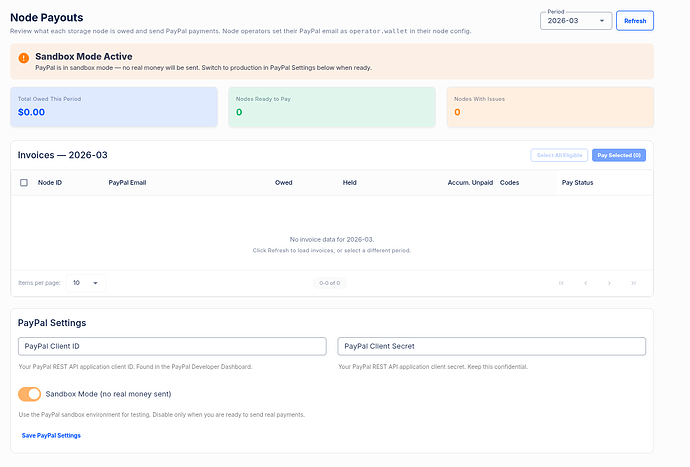Click the Sandbox Mode Active banner title
The width and height of the screenshot is (690, 467).
(84, 56)
